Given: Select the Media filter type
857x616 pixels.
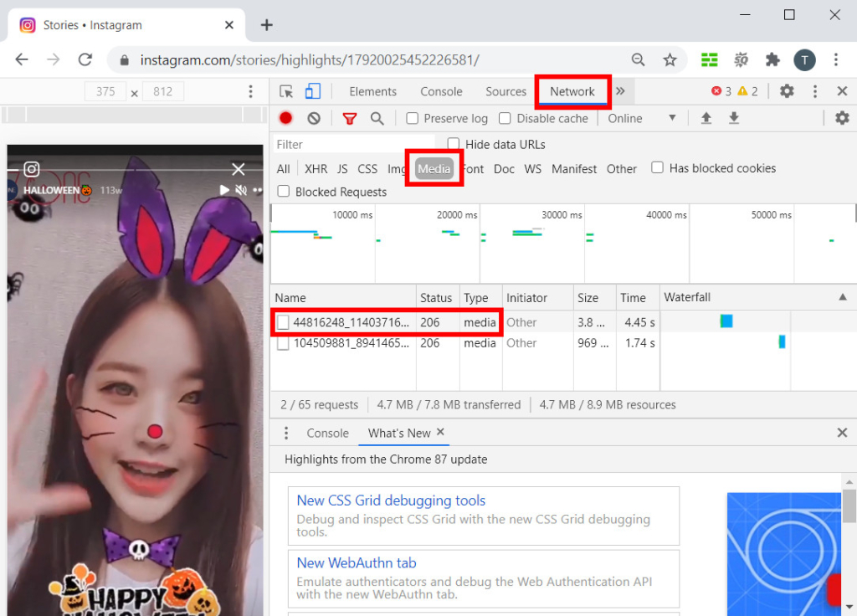Looking at the screenshot, I should click(x=434, y=169).
